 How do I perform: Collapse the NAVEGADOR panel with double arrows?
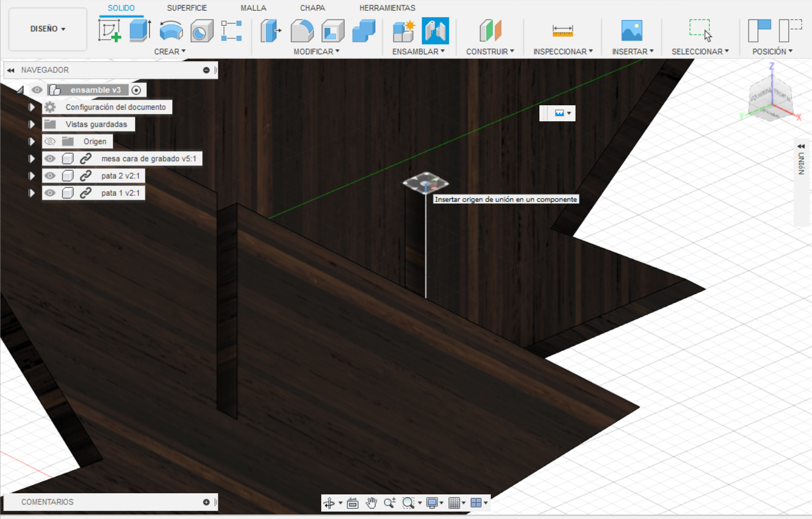click(x=11, y=70)
